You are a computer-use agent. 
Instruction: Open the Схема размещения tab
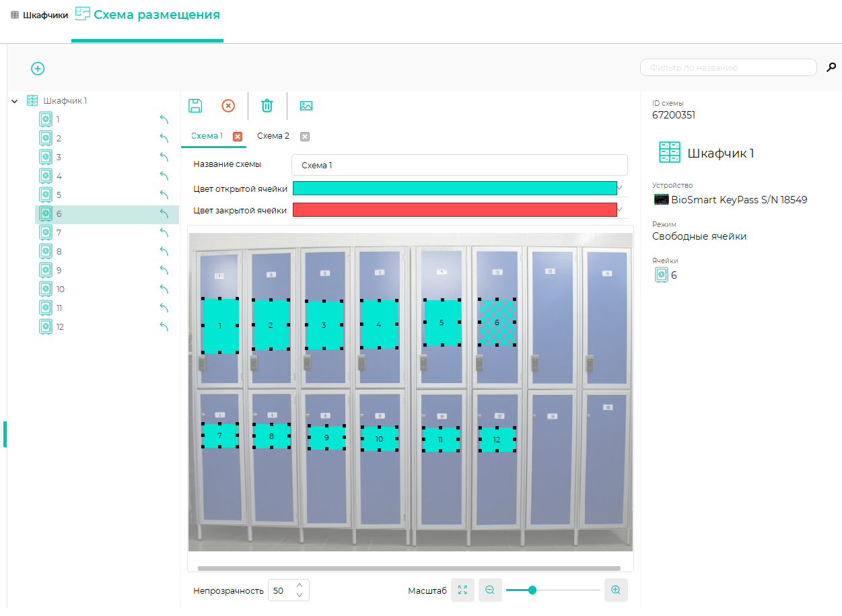point(148,14)
